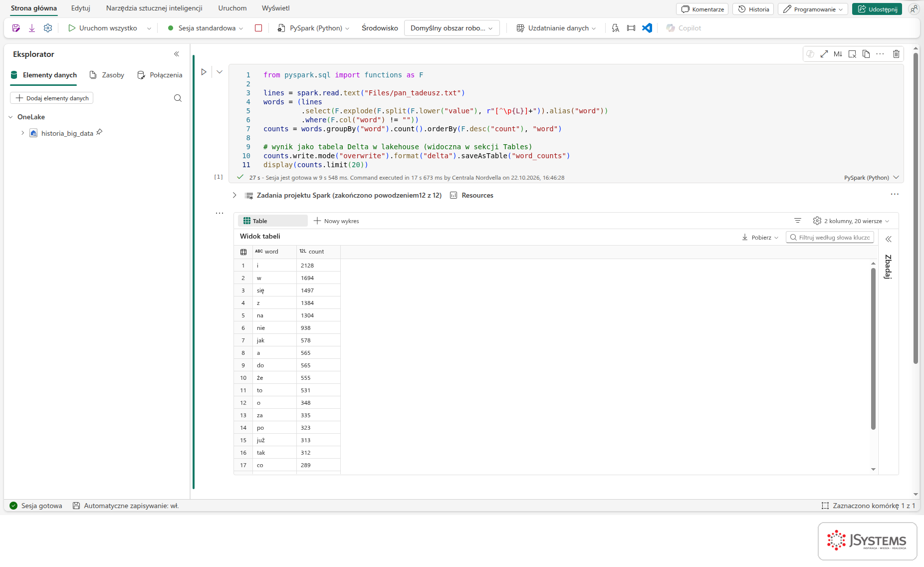Convert the cell to Markdown with the M↓ icon
Viewport: 924px width, 567px height.
(x=838, y=54)
